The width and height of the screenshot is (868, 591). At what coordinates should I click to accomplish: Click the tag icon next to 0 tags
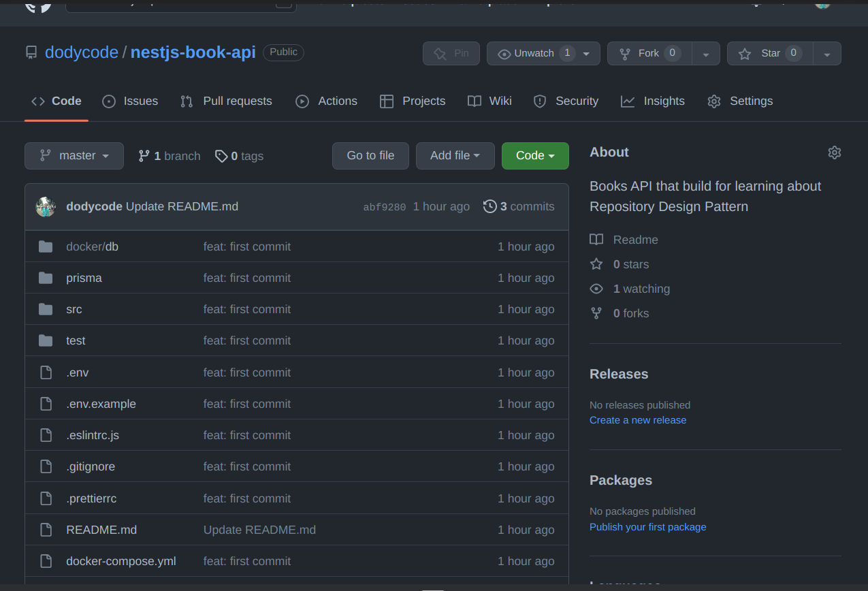click(x=222, y=156)
